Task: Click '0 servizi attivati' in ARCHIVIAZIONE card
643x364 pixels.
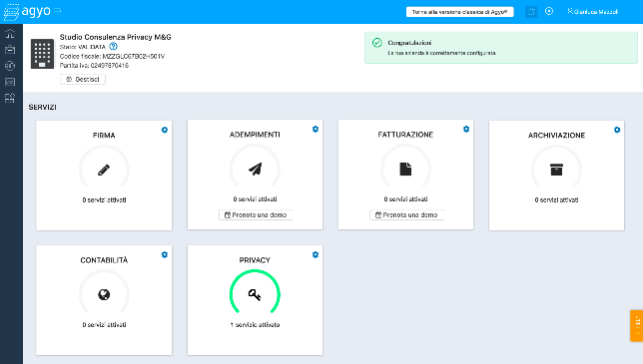Action: tap(556, 199)
